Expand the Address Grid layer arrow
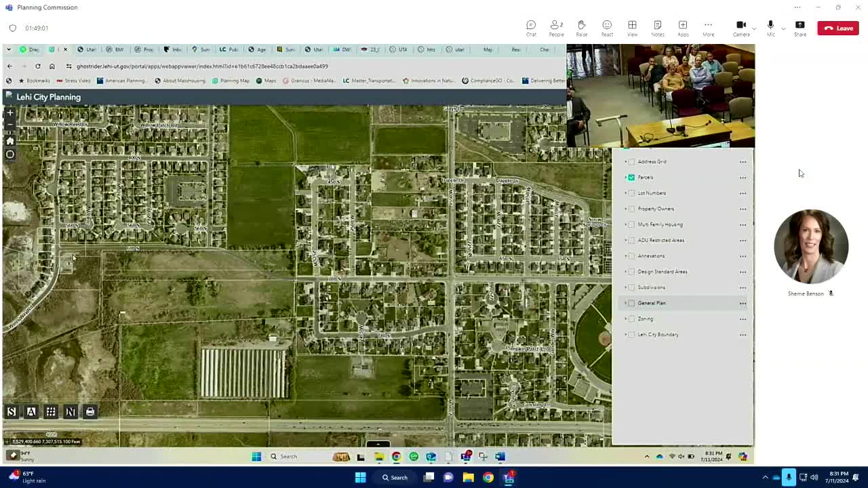This screenshot has height=488, width=868. pos(625,162)
